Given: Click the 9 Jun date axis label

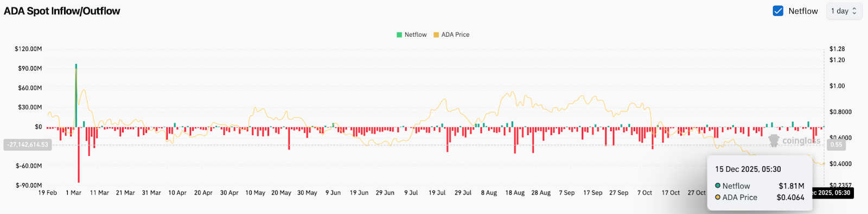Looking at the screenshot, I should pos(333,193).
